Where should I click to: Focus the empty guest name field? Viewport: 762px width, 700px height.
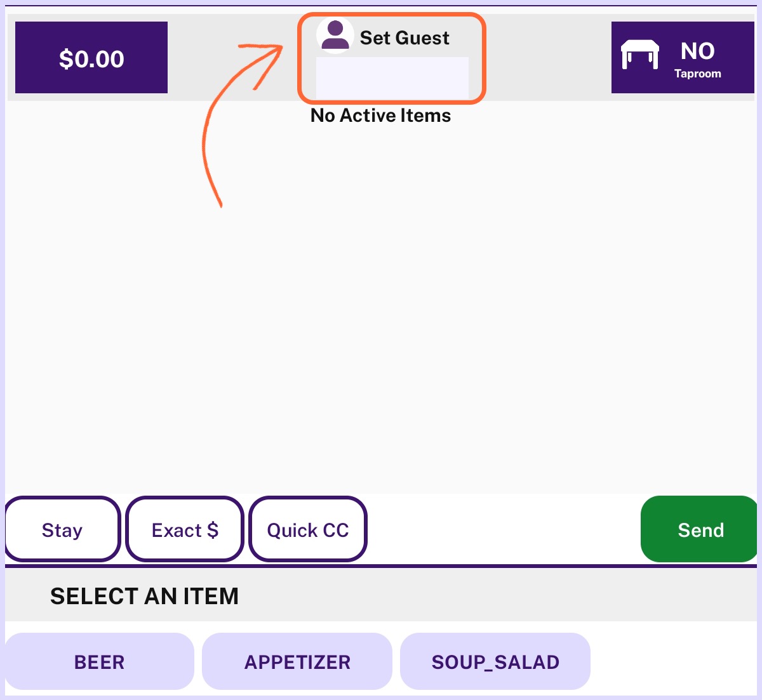pos(392,77)
